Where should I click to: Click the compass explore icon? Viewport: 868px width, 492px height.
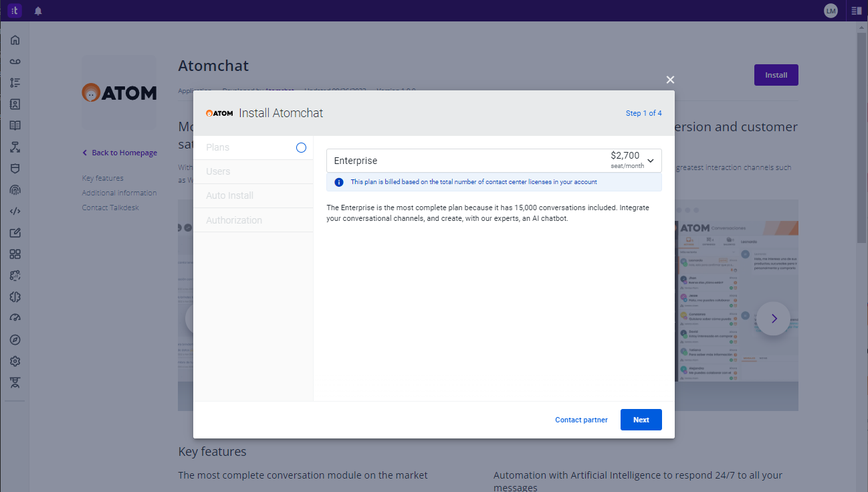(x=15, y=340)
